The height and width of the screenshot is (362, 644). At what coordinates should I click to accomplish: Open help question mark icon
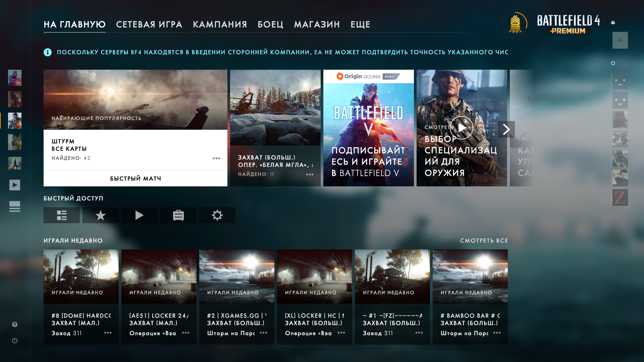coord(15,324)
